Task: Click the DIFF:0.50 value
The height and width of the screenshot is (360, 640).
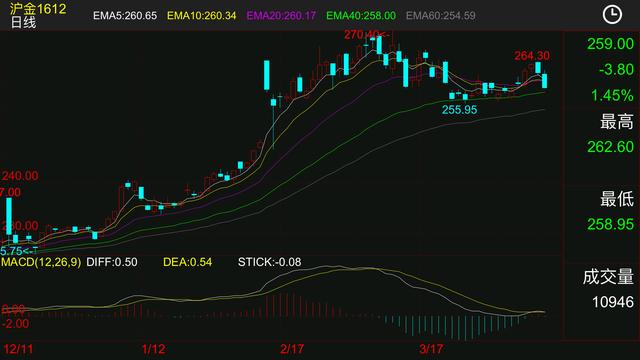Action: click(x=112, y=262)
